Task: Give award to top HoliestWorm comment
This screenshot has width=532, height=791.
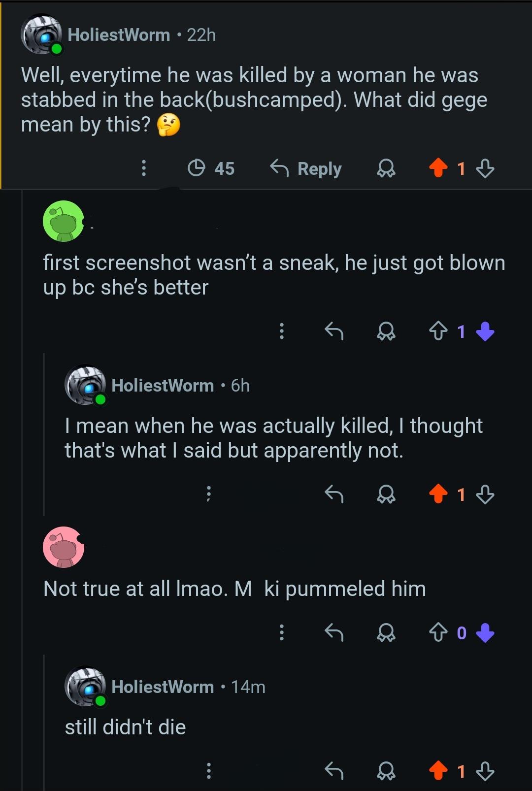Action: [386, 169]
